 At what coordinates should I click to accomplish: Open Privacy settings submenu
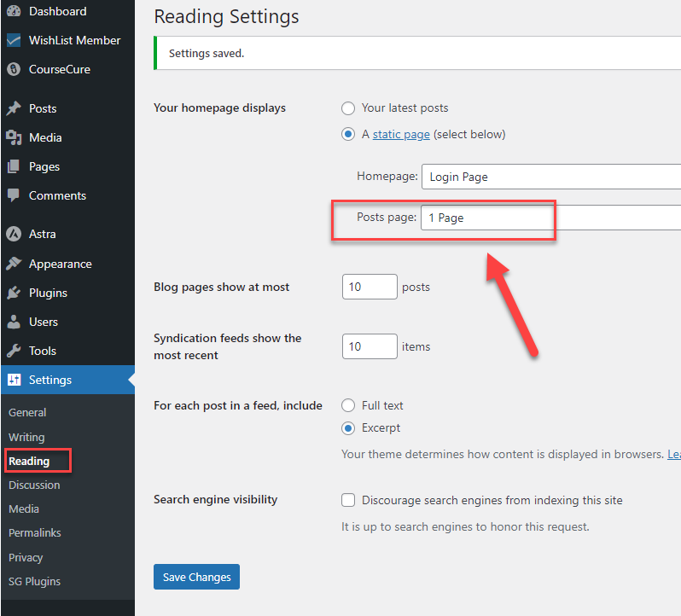pyautogui.click(x=26, y=557)
